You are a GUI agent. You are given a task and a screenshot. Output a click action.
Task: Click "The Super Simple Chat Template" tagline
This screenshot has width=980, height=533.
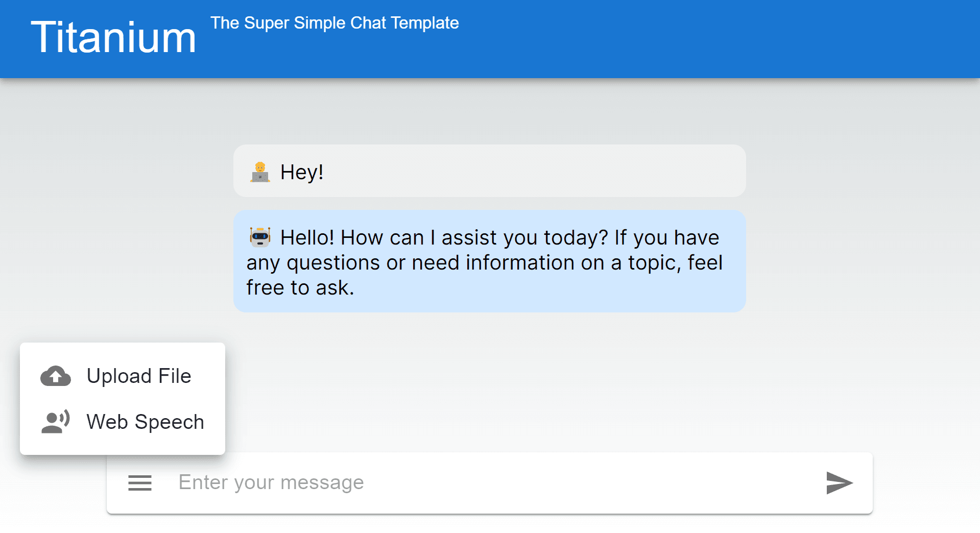(x=334, y=23)
